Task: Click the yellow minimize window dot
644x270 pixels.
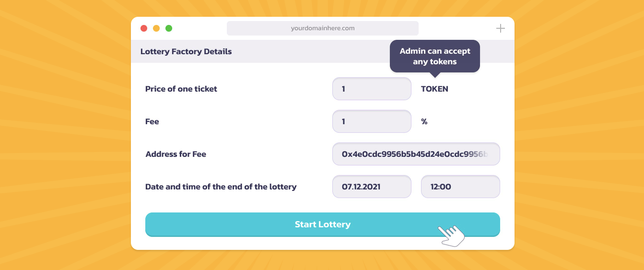Action: click(x=156, y=28)
